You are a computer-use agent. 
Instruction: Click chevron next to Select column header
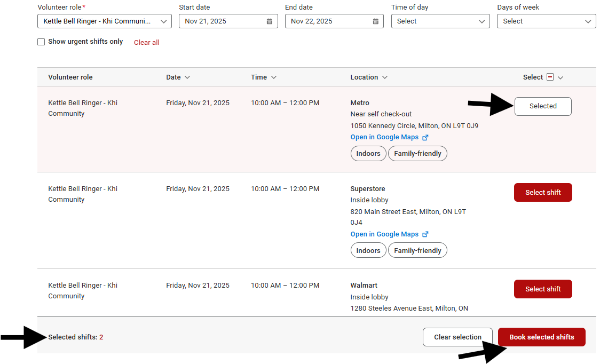[560, 77]
